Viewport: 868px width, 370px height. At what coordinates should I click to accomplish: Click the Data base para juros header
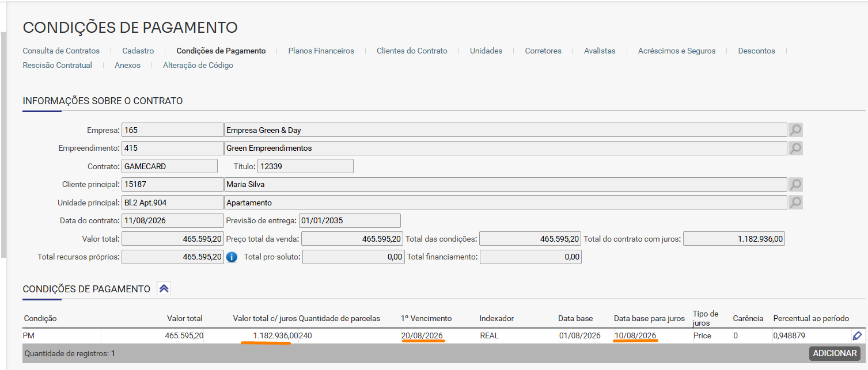(x=649, y=318)
